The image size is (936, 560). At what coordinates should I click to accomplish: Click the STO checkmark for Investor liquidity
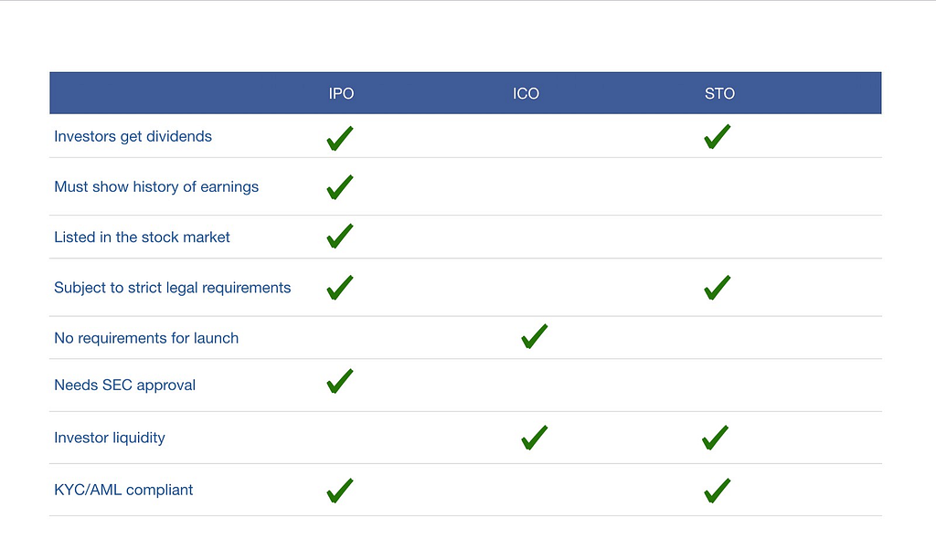715,438
